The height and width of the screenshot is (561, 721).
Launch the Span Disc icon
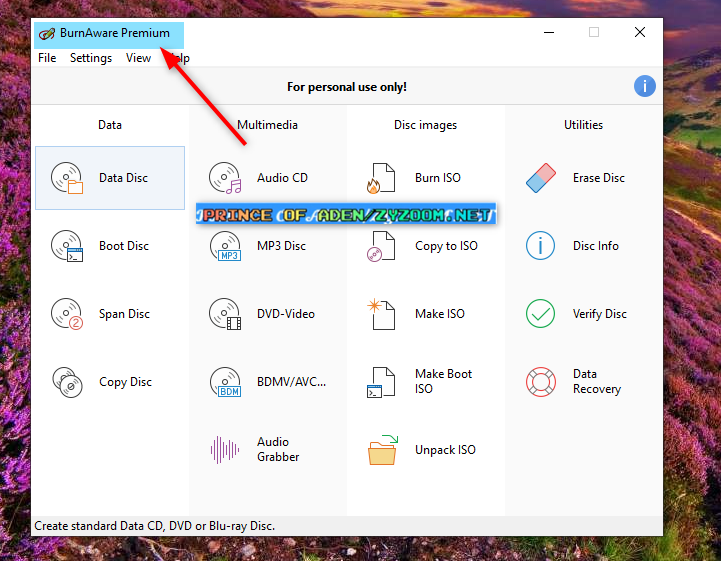pyautogui.click(x=67, y=314)
